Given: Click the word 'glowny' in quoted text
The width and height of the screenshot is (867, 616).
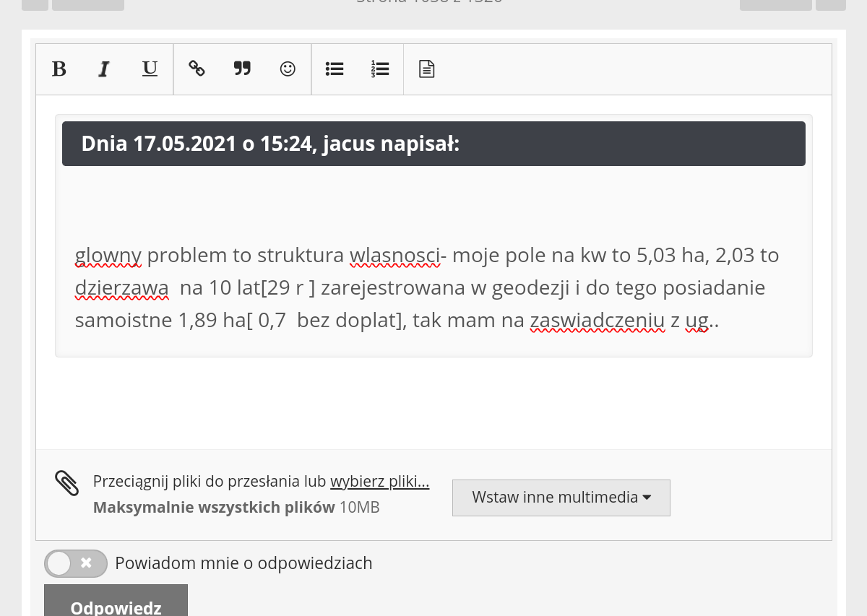Looking at the screenshot, I should point(108,256).
